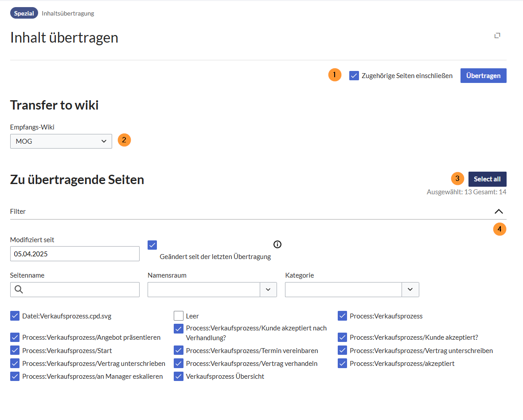Uncheck Zugehörige Seiten einschließen
Viewport: 523px width, 420px height.
click(x=354, y=75)
